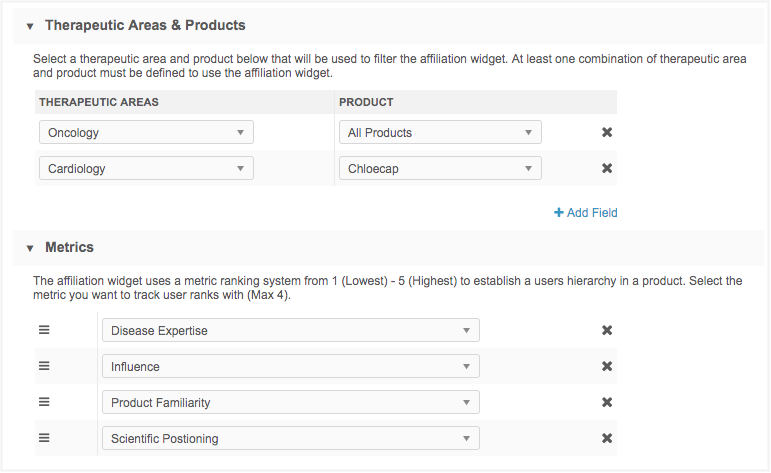Collapse the Metrics section
This screenshot has height=473, width=771.
point(29,247)
